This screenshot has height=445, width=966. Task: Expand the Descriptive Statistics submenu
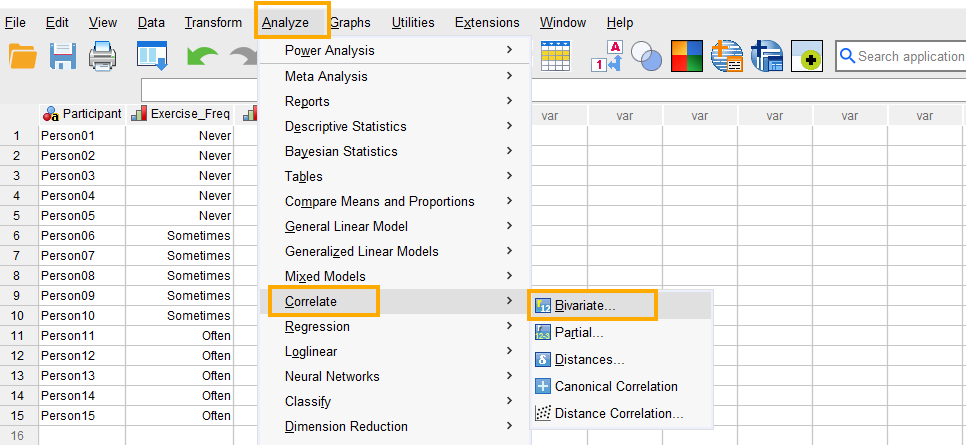(x=345, y=126)
